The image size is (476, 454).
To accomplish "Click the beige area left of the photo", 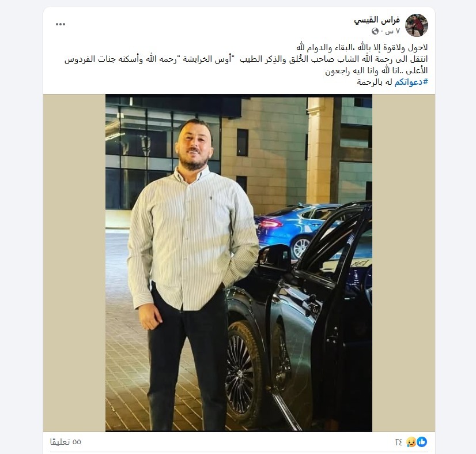I will point(74,263).
